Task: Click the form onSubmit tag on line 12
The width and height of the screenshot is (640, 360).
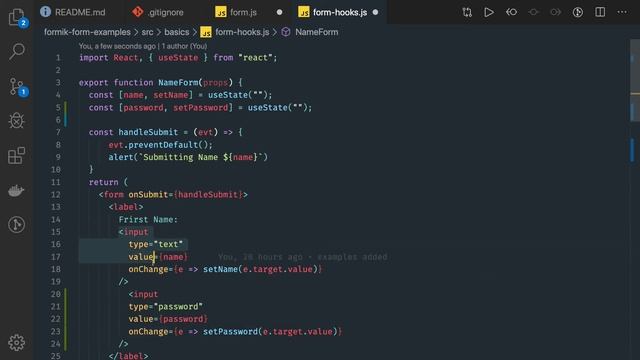Action: [x=173, y=194]
